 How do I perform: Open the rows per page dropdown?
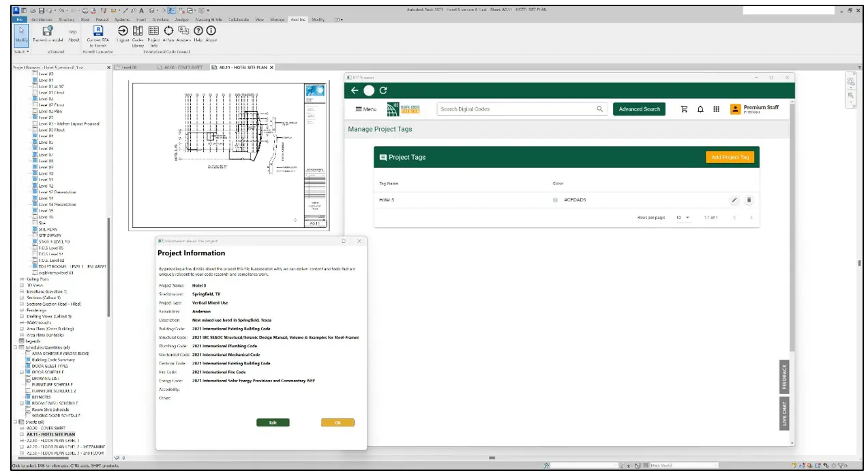tap(683, 218)
